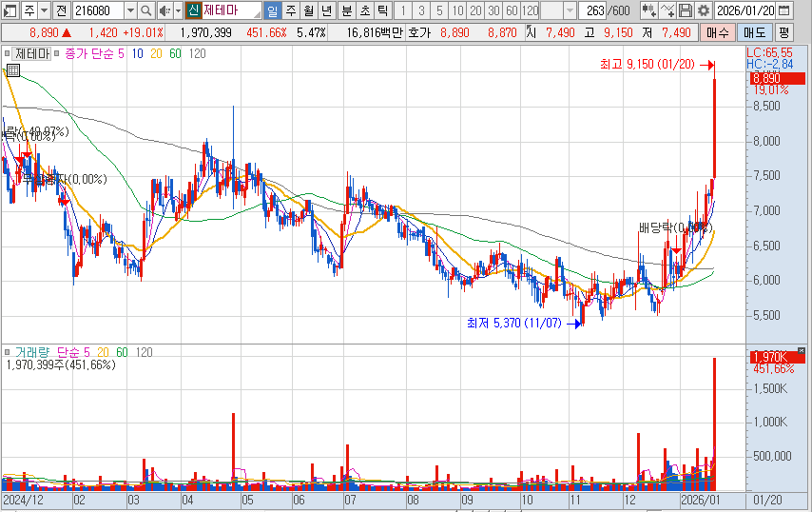Select the 30 interval button
Image resolution: width=812 pixels, height=512 pixels.
coord(493,10)
